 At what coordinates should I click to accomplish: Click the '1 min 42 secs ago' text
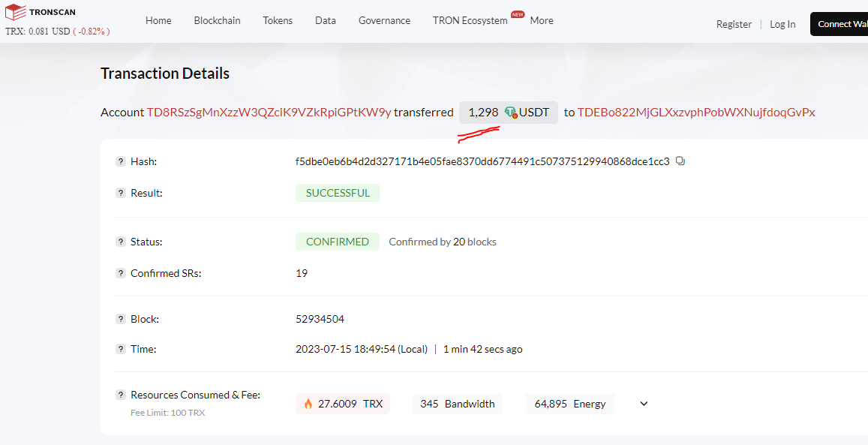(x=483, y=349)
